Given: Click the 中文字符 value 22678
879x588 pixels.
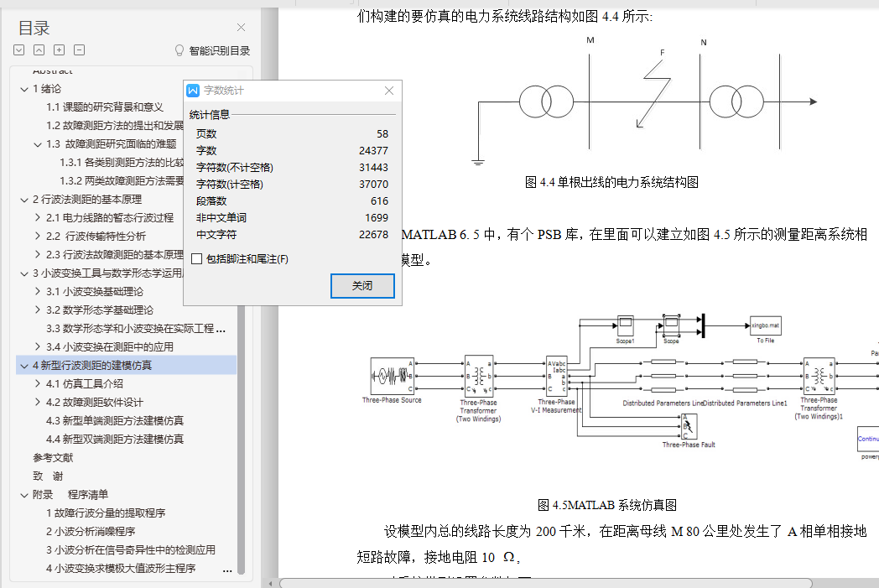Looking at the screenshot, I should [x=373, y=235].
